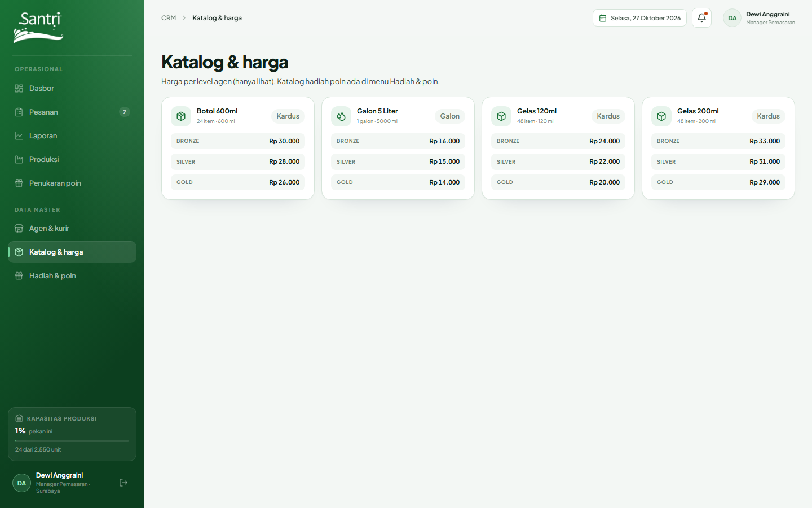Image resolution: width=812 pixels, height=508 pixels.
Task: Click the Gelas 200ml product box icon
Action: [661, 116]
